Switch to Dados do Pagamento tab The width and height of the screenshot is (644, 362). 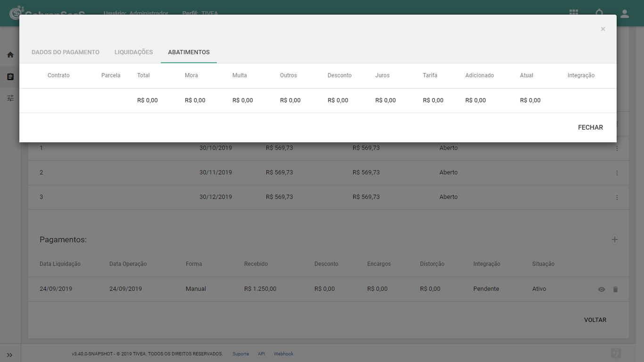(x=66, y=52)
